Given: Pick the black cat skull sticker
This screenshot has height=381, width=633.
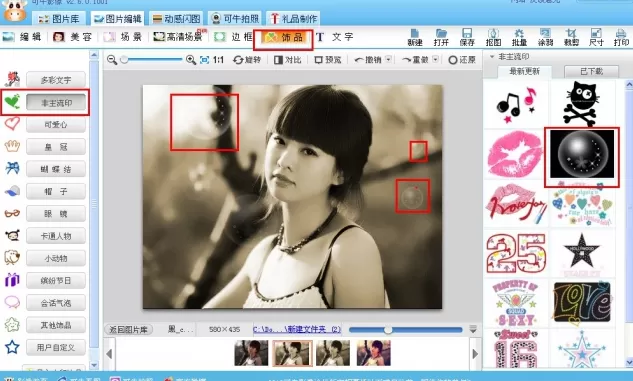Looking at the screenshot, I should tap(582, 103).
